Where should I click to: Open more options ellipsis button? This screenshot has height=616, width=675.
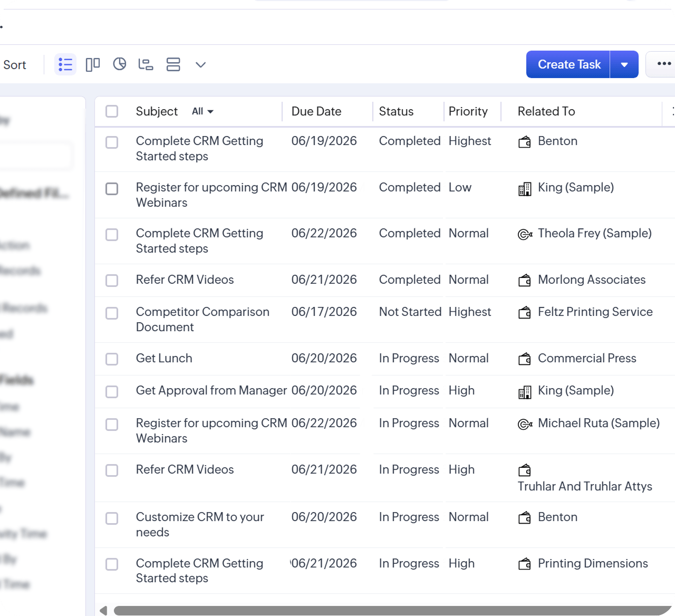663,64
